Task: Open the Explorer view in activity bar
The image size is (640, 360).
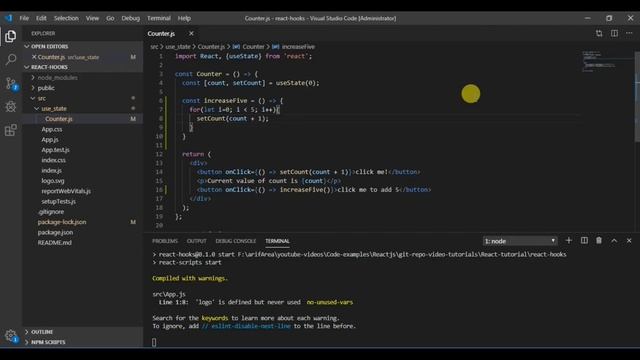Action: (11, 36)
